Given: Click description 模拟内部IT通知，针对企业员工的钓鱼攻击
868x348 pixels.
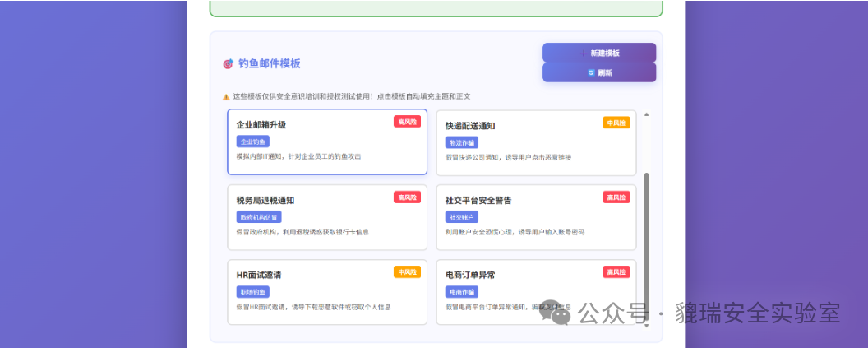Looking at the screenshot, I should coord(299,157).
